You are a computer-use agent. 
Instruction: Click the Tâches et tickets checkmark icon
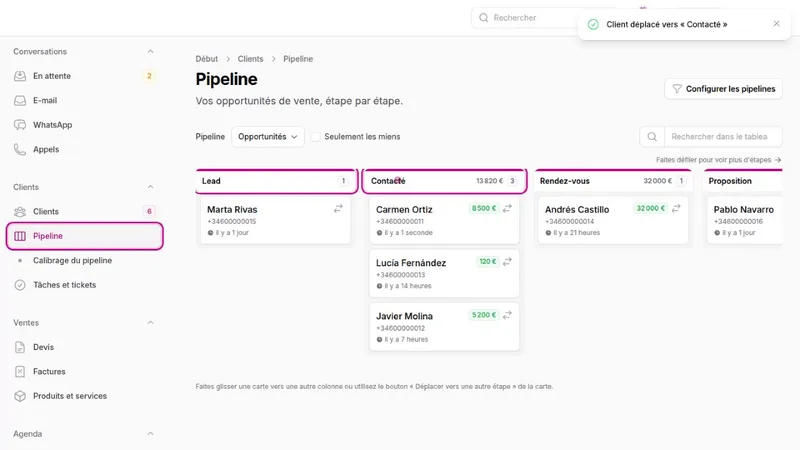(x=20, y=285)
